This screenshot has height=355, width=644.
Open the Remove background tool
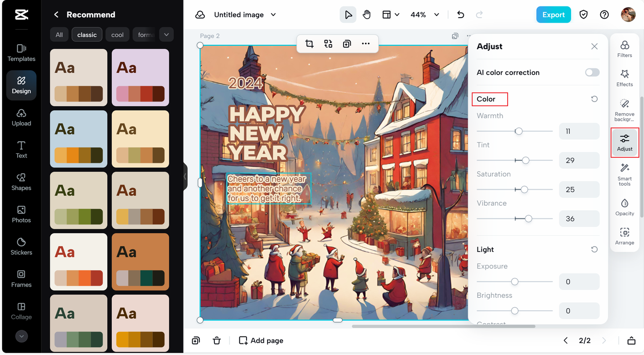click(x=624, y=110)
